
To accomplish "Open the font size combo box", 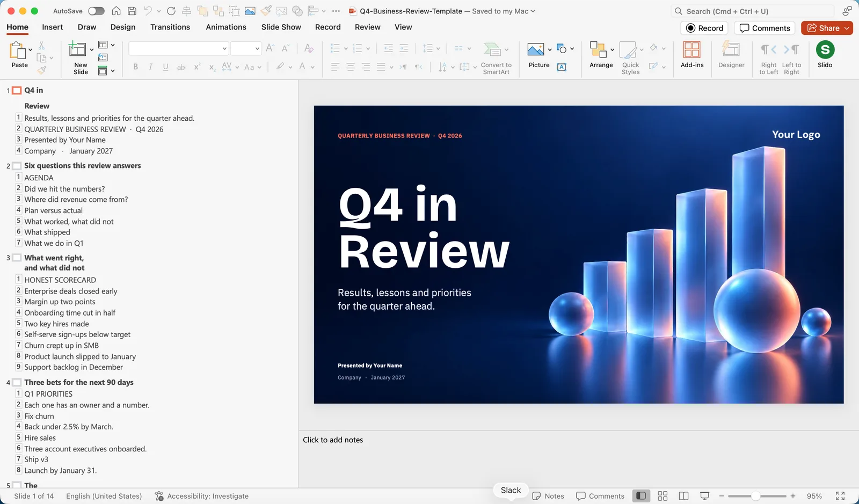I will pos(246,49).
